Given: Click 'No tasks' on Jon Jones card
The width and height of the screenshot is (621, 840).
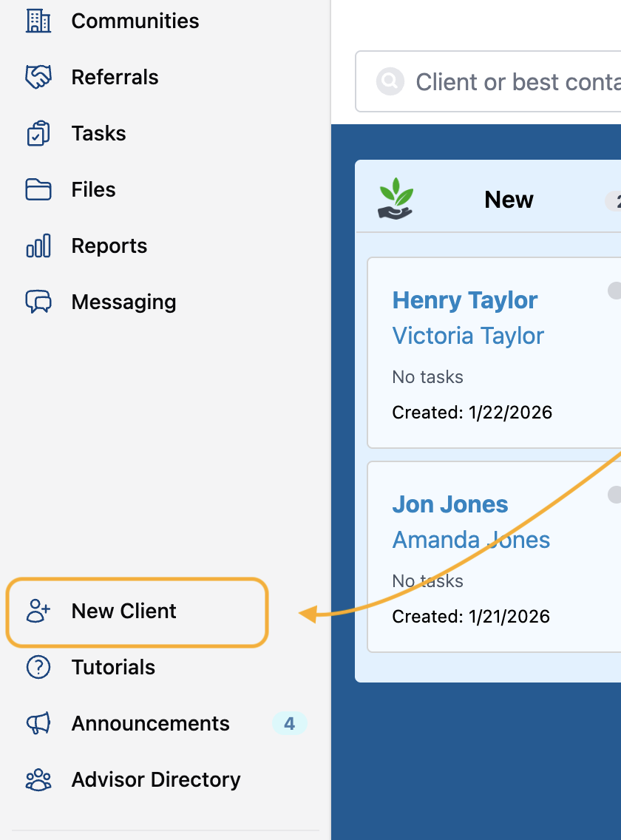Looking at the screenshot, I should tap(427, 581).
